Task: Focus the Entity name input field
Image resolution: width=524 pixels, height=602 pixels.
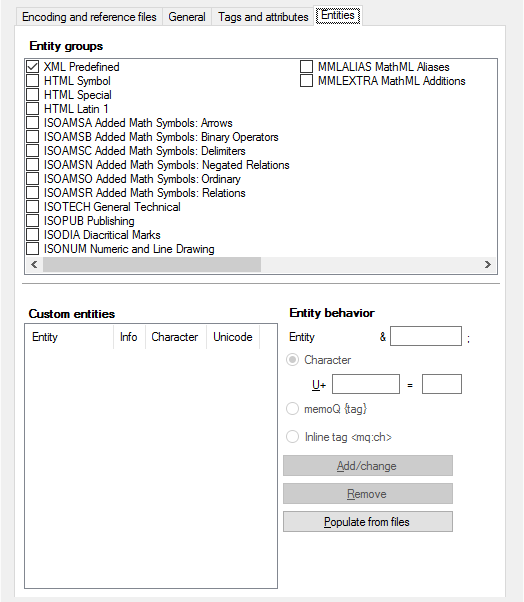Action: coord(426,336)
